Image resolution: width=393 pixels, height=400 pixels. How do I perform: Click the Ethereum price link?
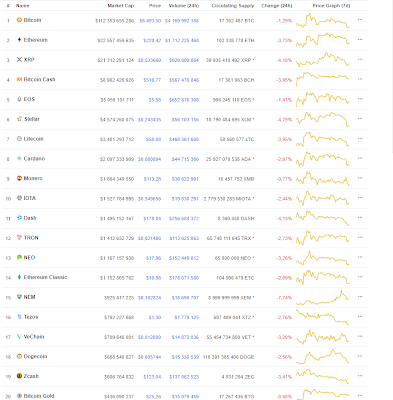click(x=152, y=40)
